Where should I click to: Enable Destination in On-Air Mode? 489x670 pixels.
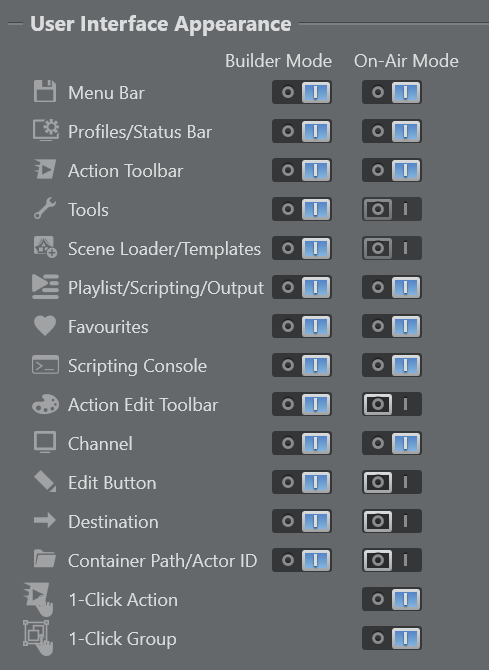point(392,521)
